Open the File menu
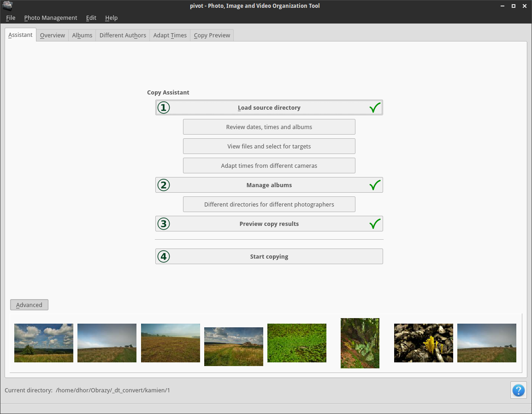This screenshot has width=532, height=414. coord(11,18)
